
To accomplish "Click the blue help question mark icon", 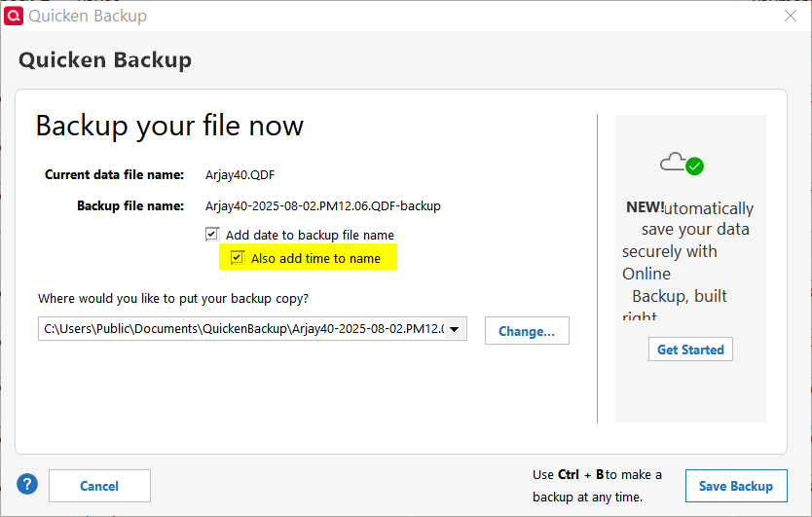I will (27, 484).
